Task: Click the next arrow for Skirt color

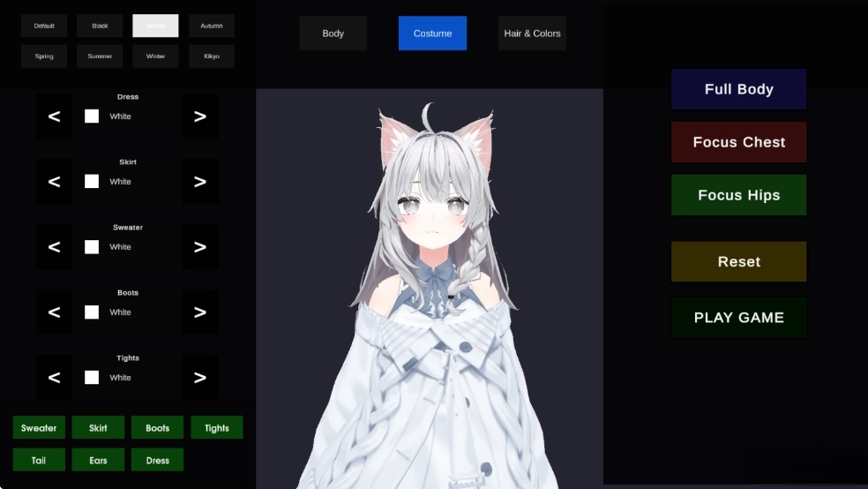Action: tap(200, 182)
